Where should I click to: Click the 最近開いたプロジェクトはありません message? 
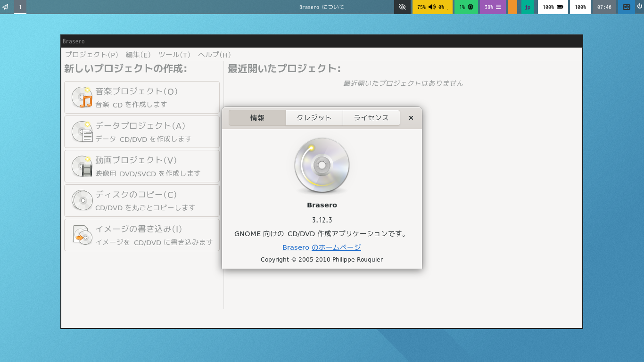(403, 83)
